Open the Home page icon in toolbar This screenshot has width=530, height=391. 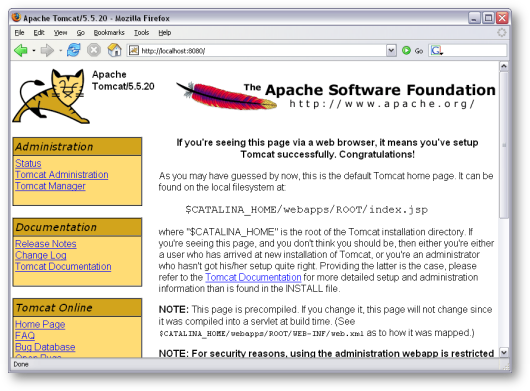[114, 50]
